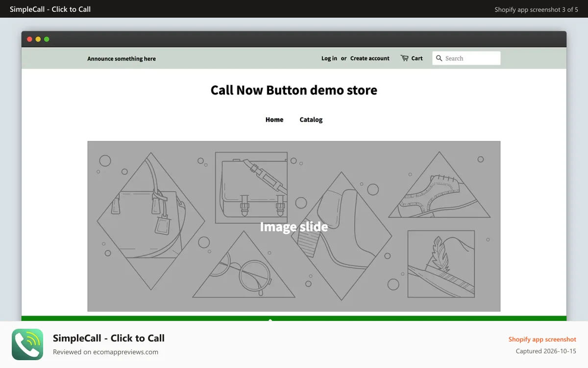Click the 'Shopify app screenshot' orange label
This screenshot has width=588, height=368.
click(542, 340)
